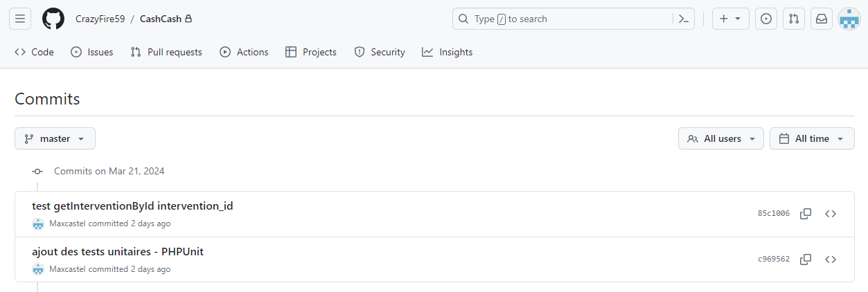This screenshot has width=868, height=292.
Task: Switch to the Issues tab
Action: click(92, 52)
